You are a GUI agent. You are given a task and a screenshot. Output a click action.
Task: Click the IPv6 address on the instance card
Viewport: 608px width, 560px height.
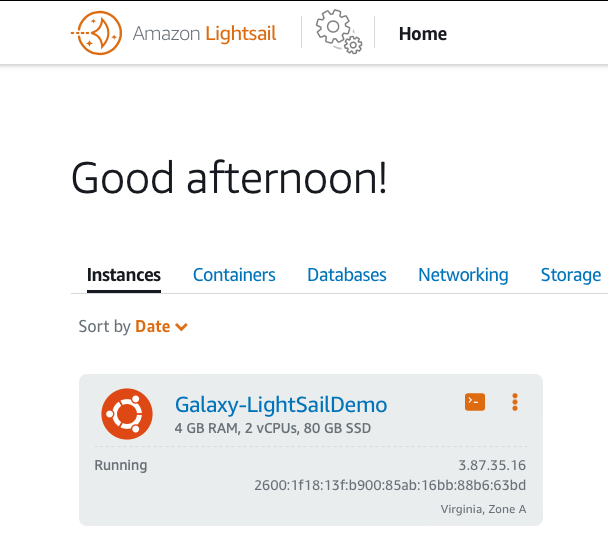(390, 485)
